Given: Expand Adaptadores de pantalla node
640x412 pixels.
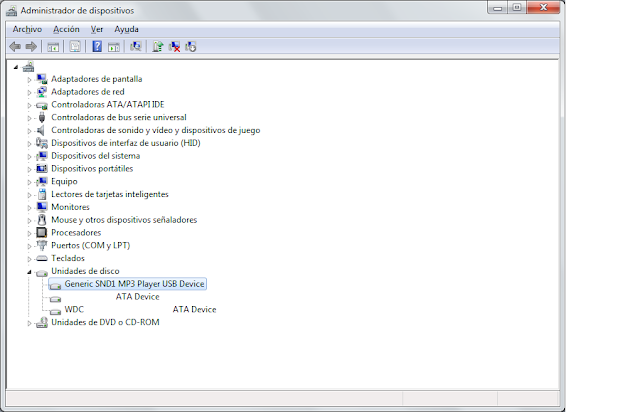Looking at the screenshot, I should [29, 80].
